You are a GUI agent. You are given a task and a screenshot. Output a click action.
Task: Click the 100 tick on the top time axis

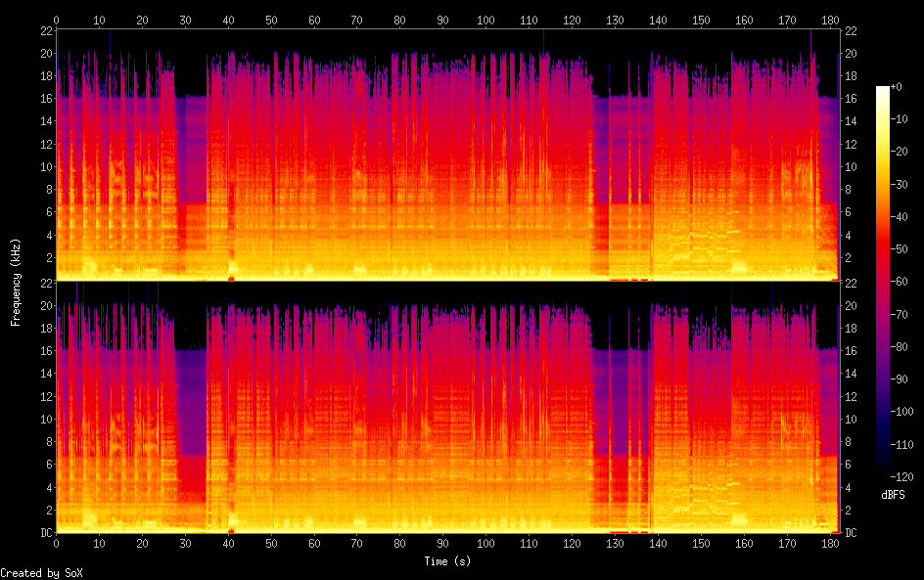[x=485, y=20]
